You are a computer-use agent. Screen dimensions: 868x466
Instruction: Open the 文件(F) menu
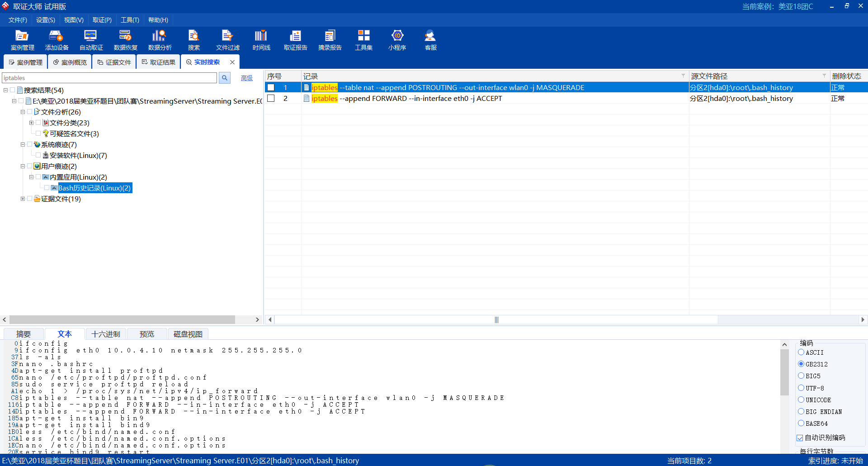pyautogui.click(x=18, y=20)
